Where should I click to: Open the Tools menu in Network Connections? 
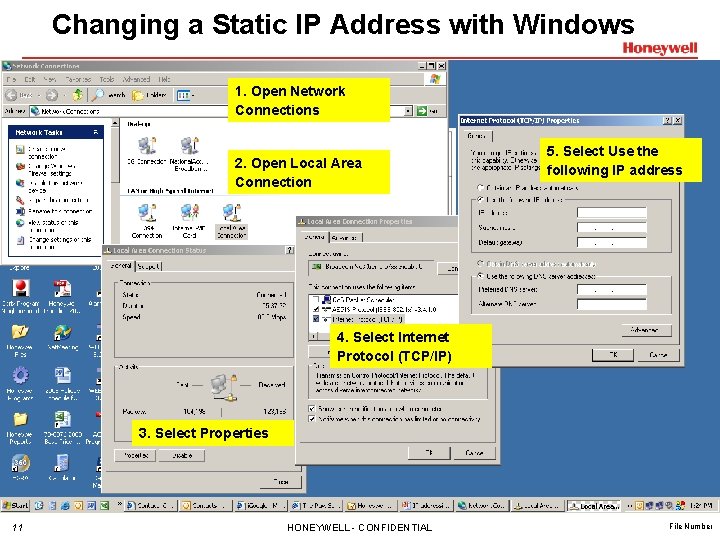click(x=107, y=79)
